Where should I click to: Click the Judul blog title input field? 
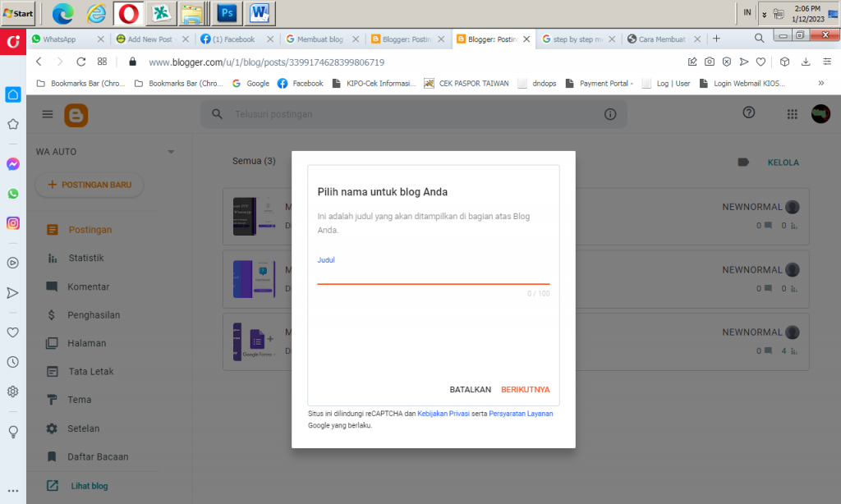click(x=433, y=275)
